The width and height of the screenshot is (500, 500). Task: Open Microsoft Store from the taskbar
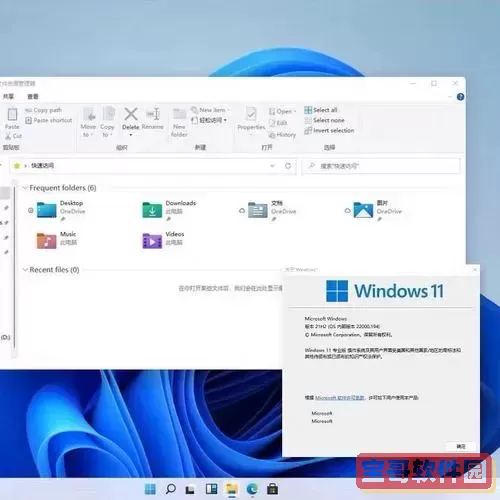click(273, 489)
